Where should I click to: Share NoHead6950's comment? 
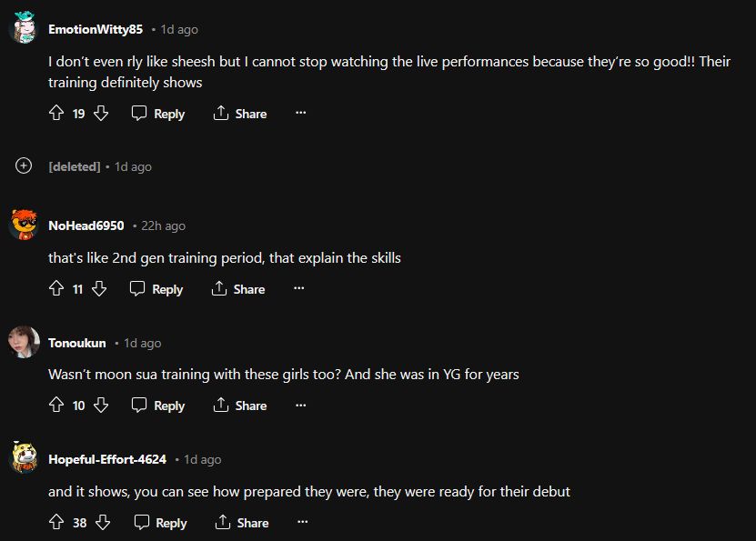pyautogui.click(x=238, y=289)
